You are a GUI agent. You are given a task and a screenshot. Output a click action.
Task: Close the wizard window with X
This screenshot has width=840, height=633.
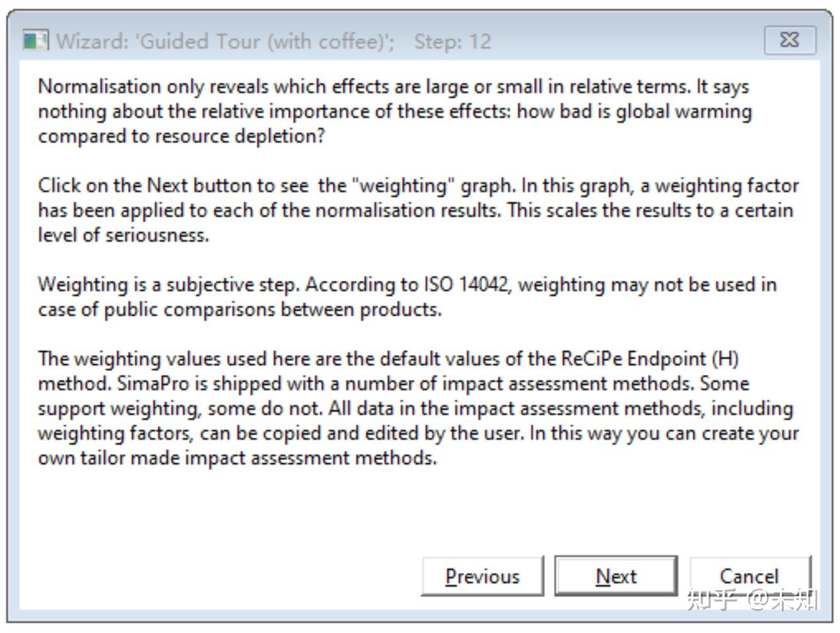[x=790, y=40]
